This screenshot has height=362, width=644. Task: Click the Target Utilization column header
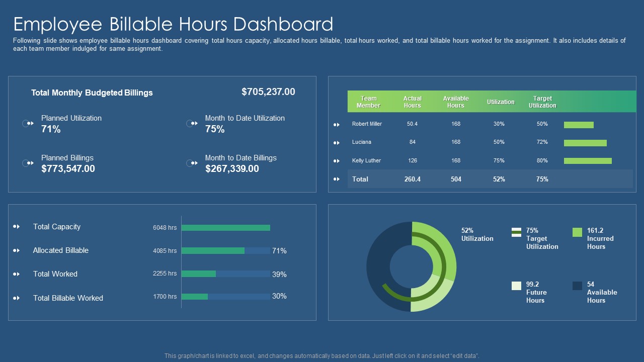click(542, 102)
